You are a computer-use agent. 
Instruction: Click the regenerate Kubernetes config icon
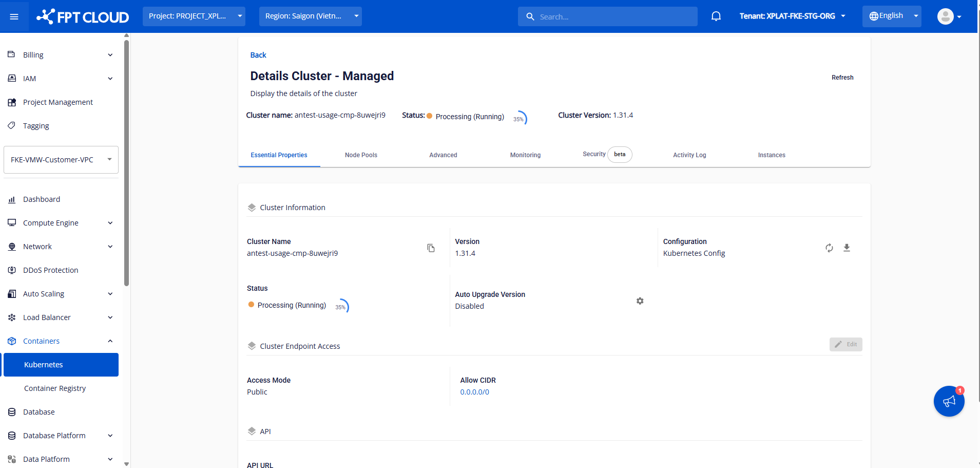click(x=829, y=248)
